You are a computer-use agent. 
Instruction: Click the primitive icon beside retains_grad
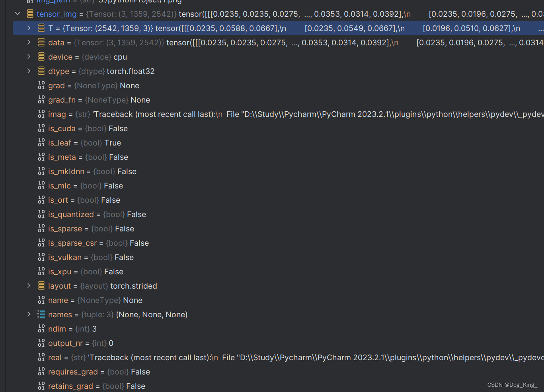[x=41, y=386]
